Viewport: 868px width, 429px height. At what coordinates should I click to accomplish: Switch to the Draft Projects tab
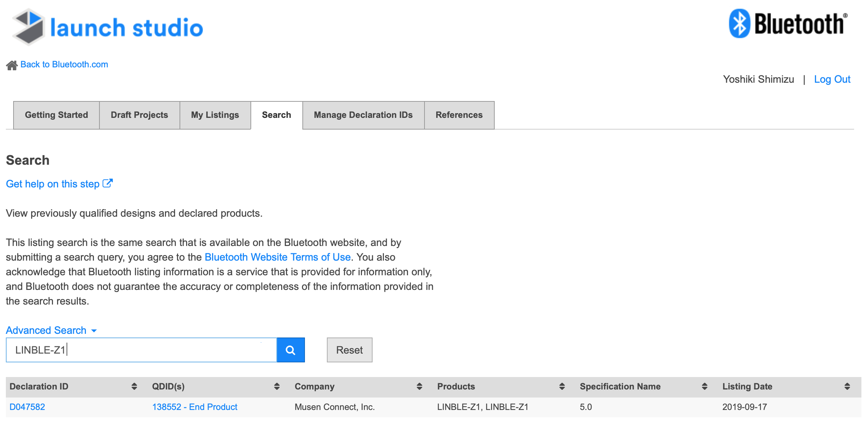click(139, 115)
